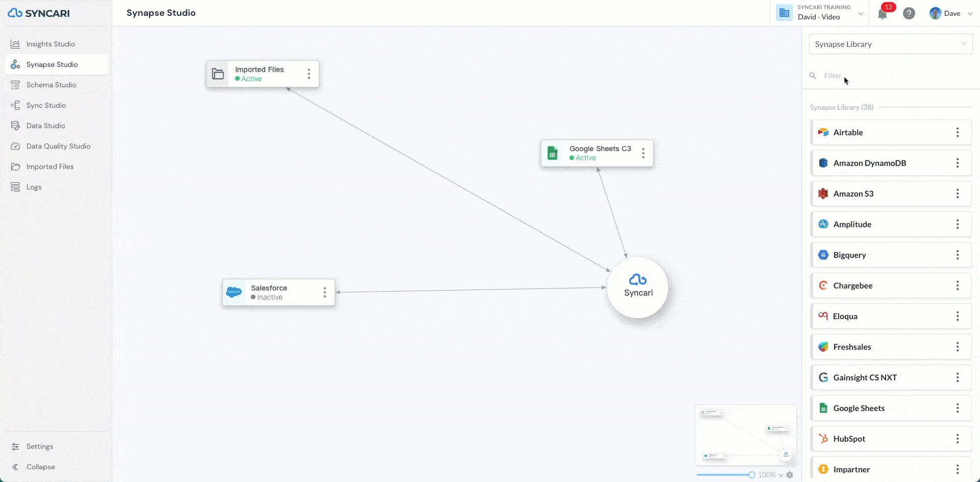Open the Synapse Library dropdown
Image resolution: width=980 pixels, height=482 pixels.
coord(890,44)
